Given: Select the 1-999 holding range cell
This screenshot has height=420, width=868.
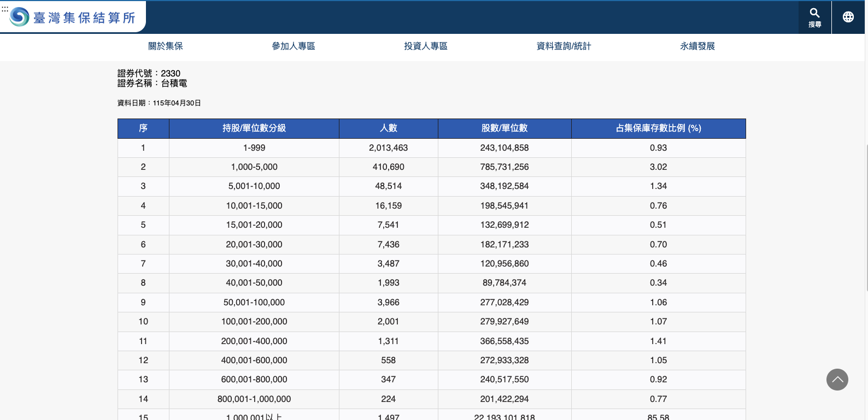Looking at the screenshot, I should coord(254,148).
